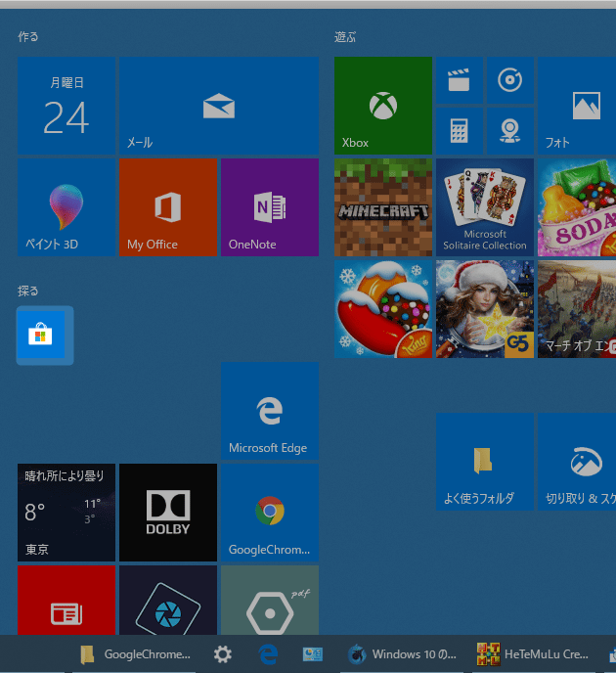Launch the Xbox tile
Viewport: 616px width, 673px height.
click(x=383, y=106)
